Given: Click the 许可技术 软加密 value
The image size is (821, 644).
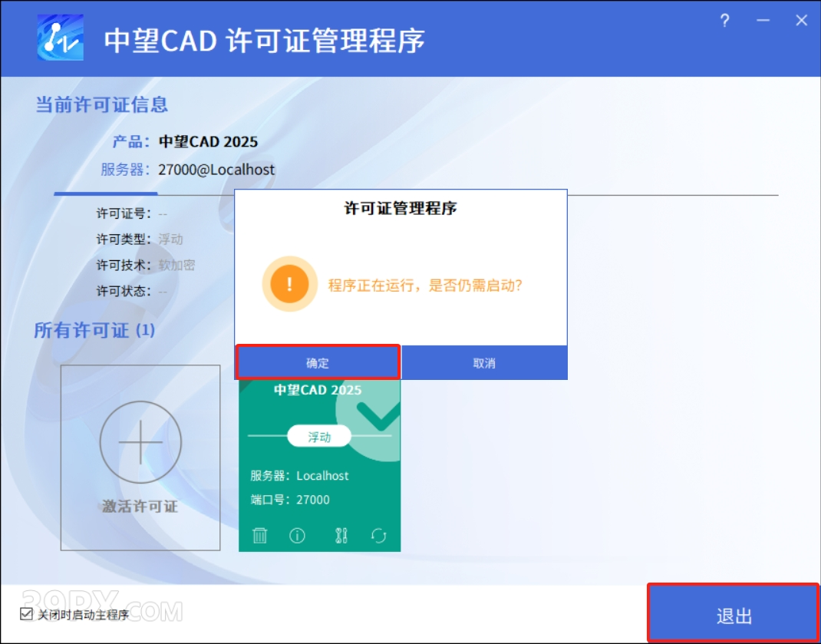Looking at the screenshot, I should point(177,265).
